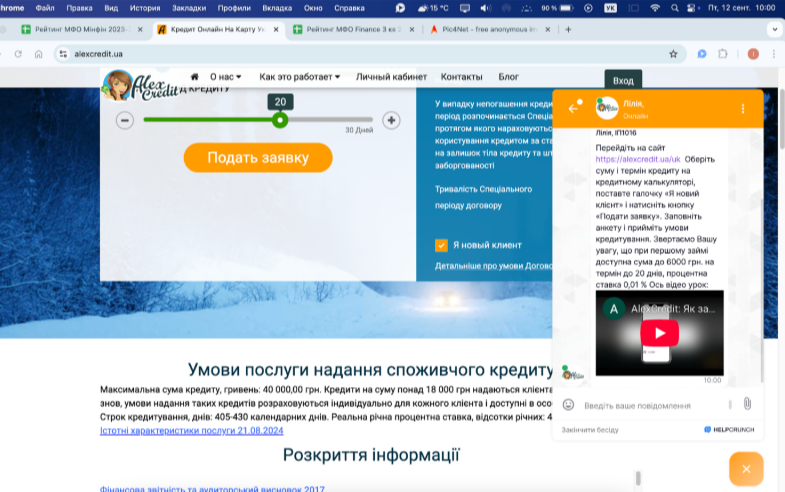Open the Chrome profile avatar
The image size is (785, 492).
pos(753,54)
